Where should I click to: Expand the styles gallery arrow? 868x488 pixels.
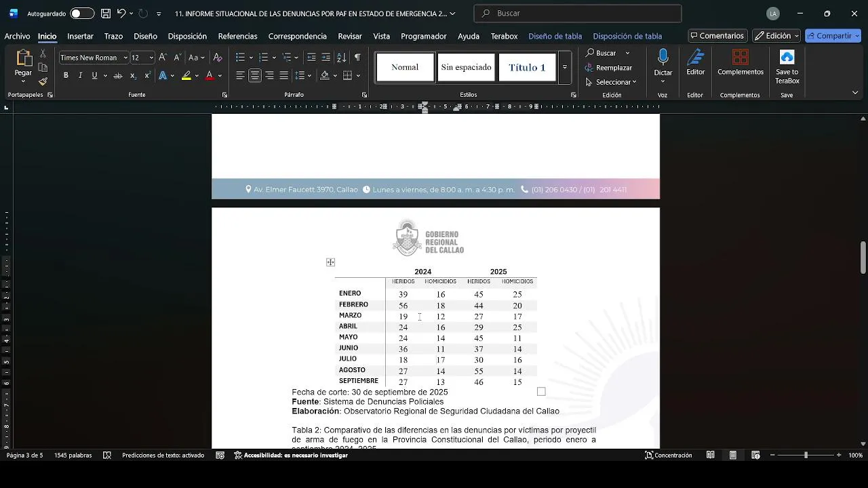564,68
